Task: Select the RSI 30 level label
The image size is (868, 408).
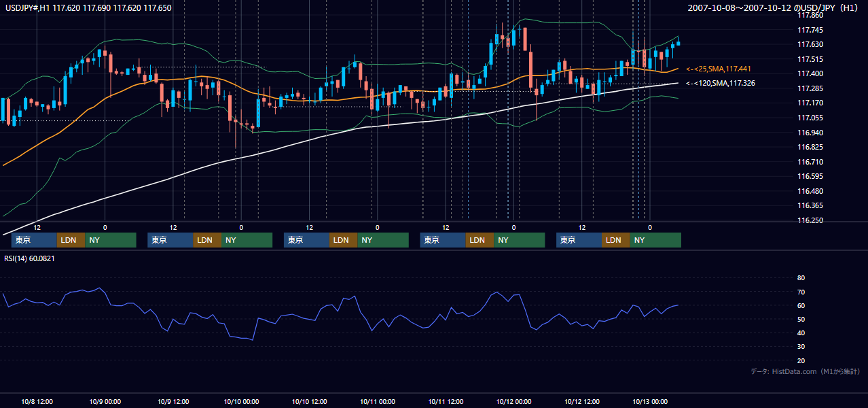Action: click(801, 347)
